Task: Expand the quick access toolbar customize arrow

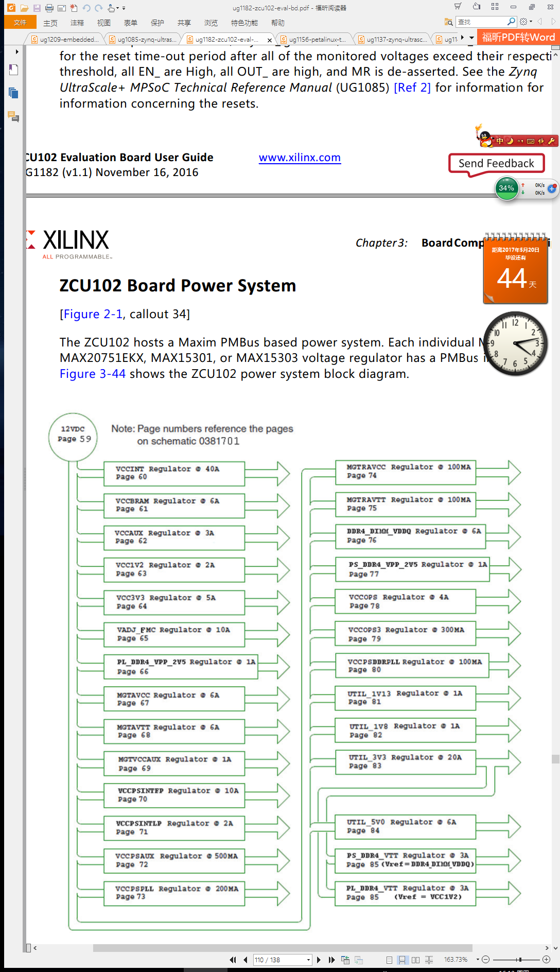Action: pyautogui.click(x=124, y=8)
